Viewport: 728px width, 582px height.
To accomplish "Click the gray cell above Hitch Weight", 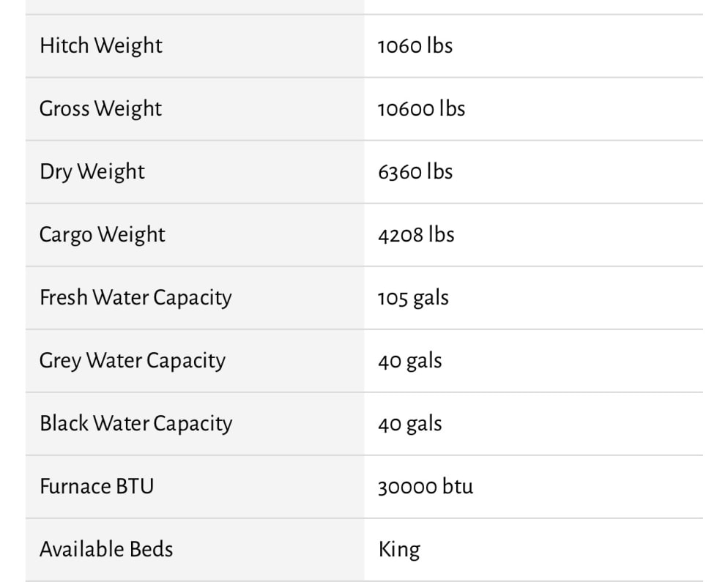I will coord(194,7).
